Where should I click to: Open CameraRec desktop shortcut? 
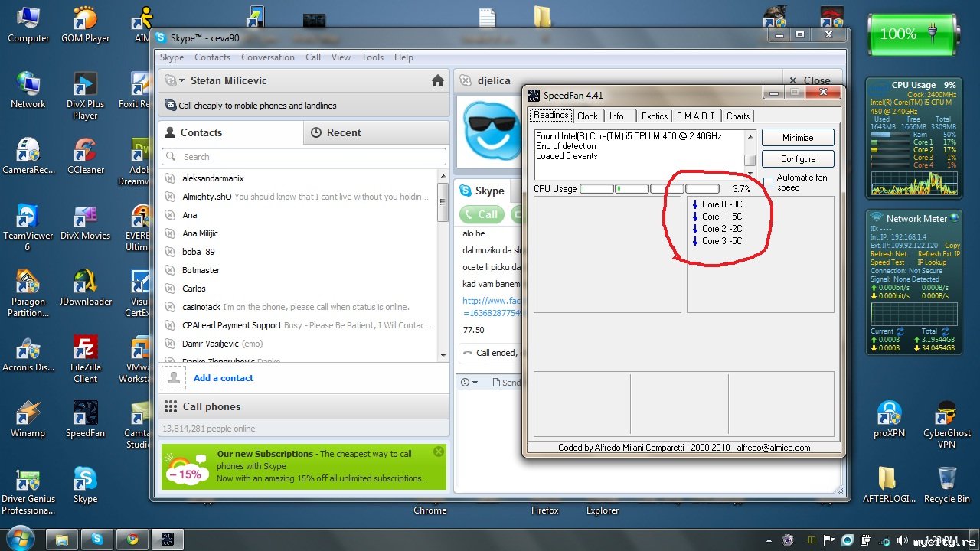28,156
